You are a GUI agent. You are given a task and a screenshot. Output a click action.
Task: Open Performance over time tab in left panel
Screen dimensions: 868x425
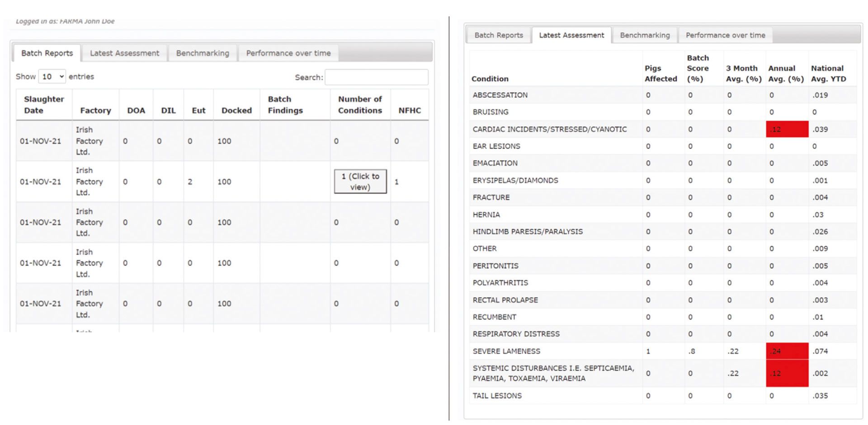click(288, 53)
